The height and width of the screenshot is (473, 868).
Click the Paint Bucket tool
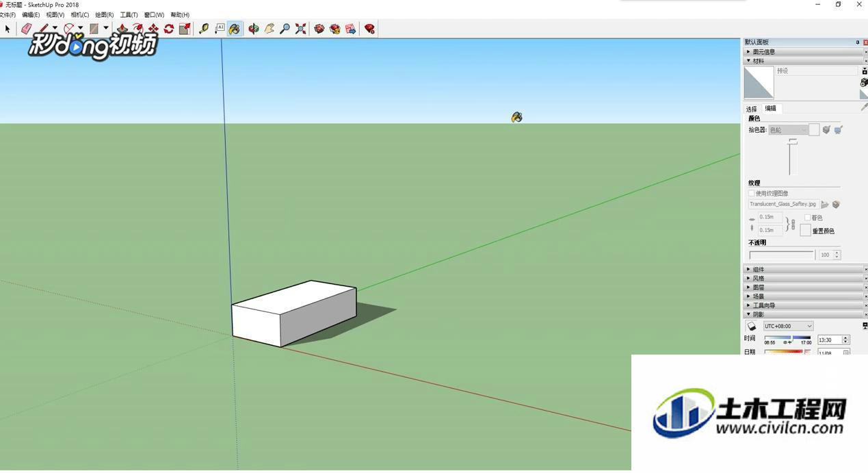(x=235, y=29)
